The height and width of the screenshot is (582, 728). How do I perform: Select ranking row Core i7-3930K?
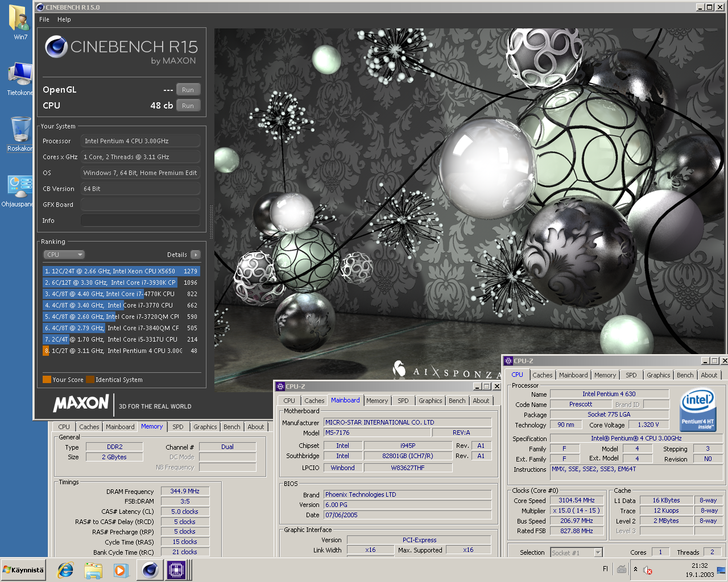tap(121, 282)
